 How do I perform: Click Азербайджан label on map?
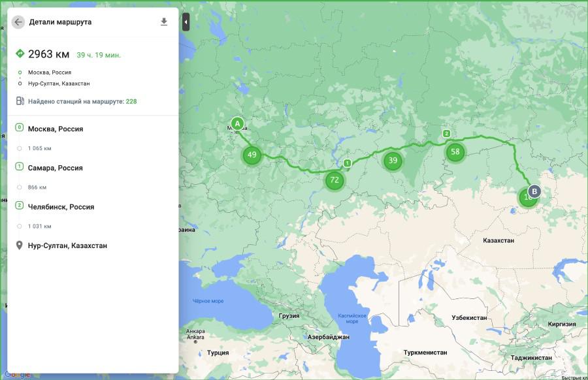329,337
